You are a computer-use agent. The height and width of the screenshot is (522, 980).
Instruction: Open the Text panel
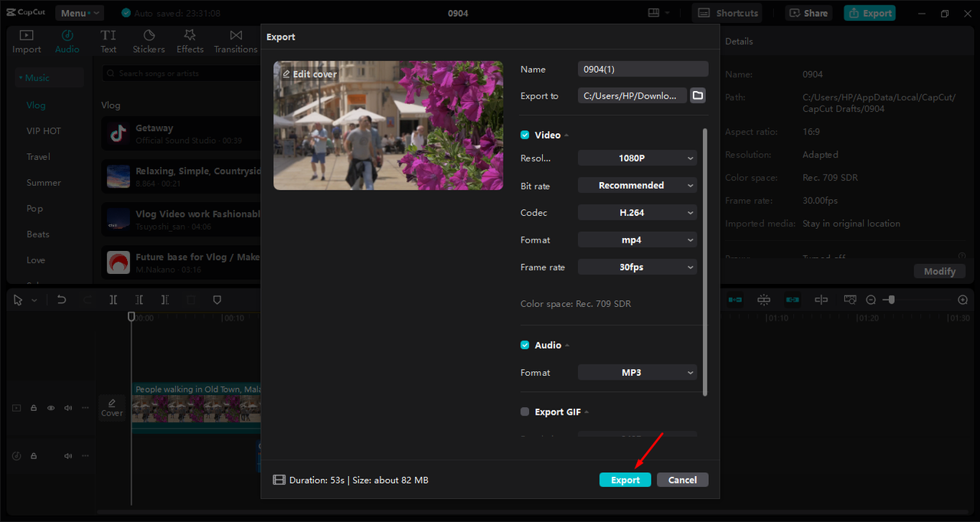[109, 41]
